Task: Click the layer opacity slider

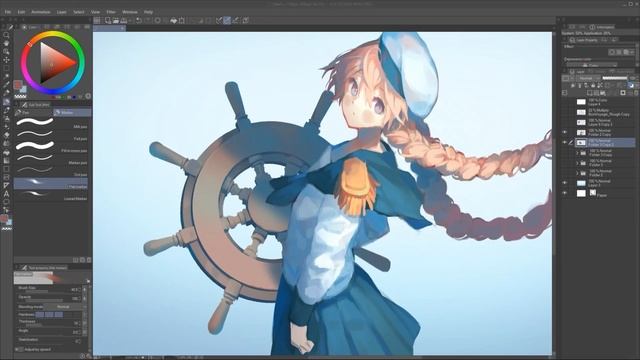Action: [x=615, y=78]
